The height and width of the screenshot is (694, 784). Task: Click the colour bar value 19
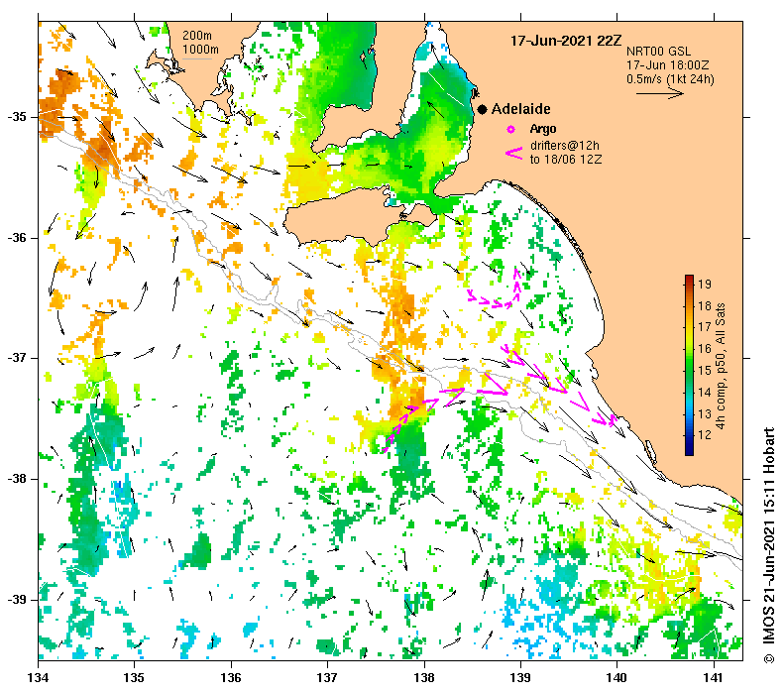705,284
